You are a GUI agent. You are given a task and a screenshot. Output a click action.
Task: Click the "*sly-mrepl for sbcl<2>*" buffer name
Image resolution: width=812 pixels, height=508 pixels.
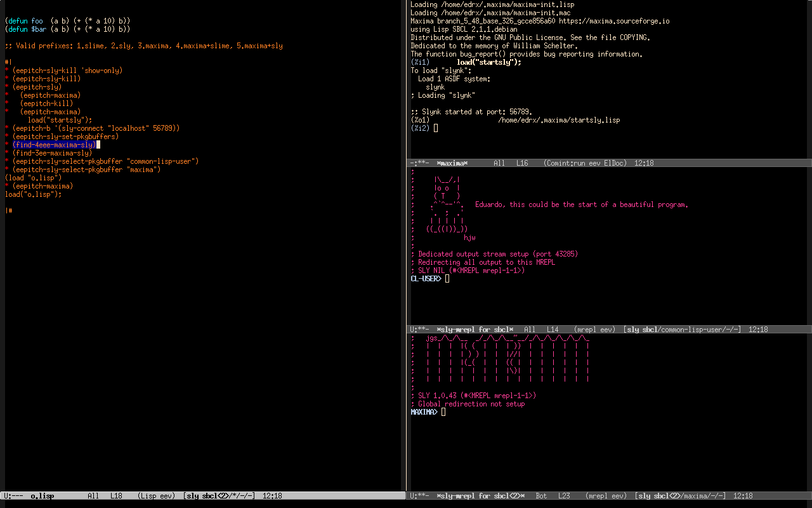[x=480, y=496]
